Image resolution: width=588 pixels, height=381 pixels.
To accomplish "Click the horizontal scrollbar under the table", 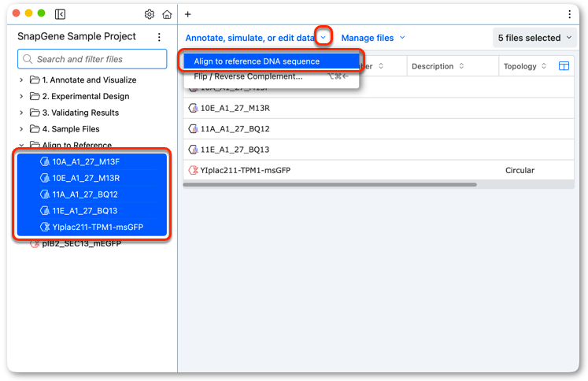I will [x=330, y=184].
